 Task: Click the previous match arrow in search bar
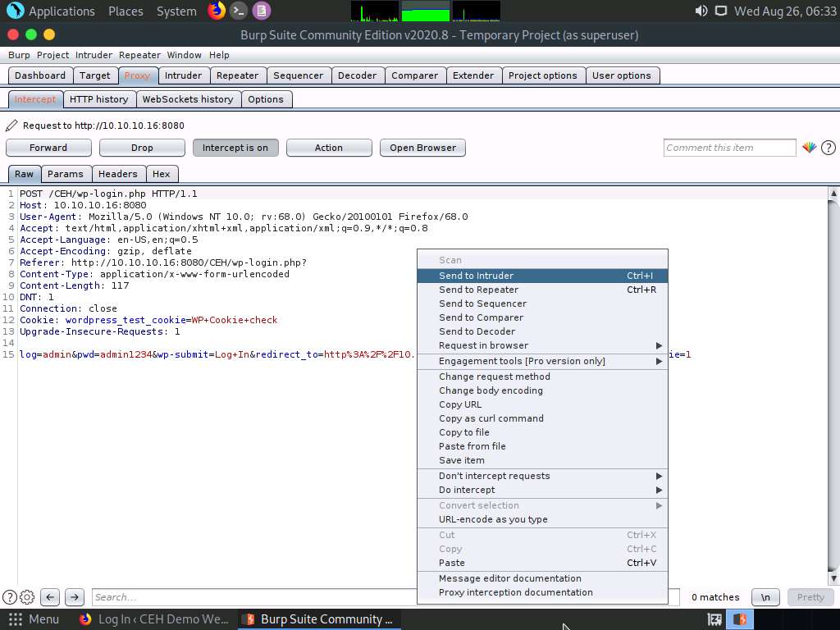(x=49, y=597)
